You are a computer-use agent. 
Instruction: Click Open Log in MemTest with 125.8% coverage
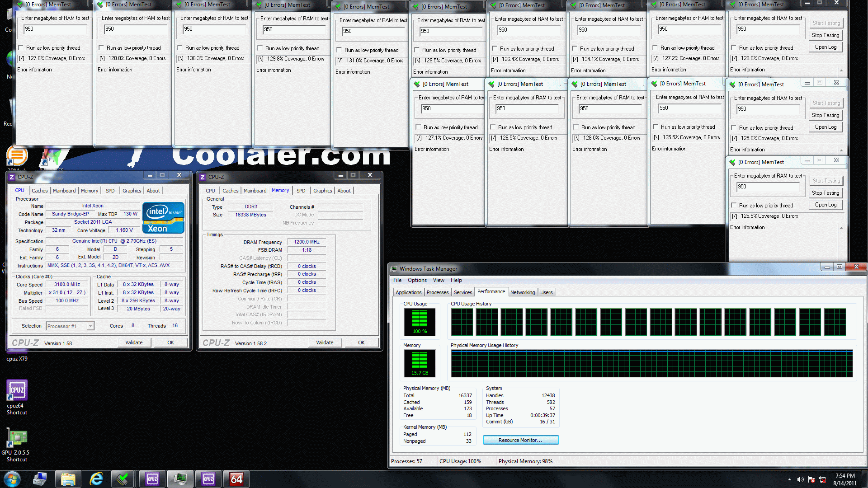tap(826, 127)
